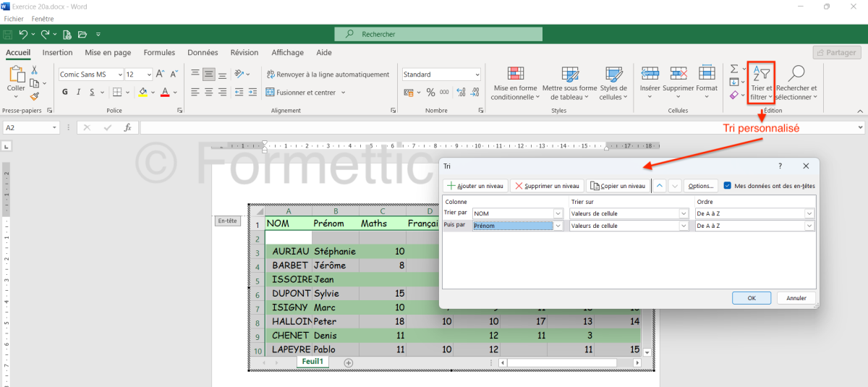
Task: Confirm the sort with OK
Action: coord(751,298)
